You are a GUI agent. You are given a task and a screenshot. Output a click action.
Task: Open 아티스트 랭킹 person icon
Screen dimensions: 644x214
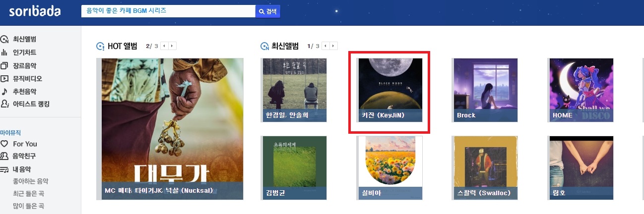tap(4, 104)
